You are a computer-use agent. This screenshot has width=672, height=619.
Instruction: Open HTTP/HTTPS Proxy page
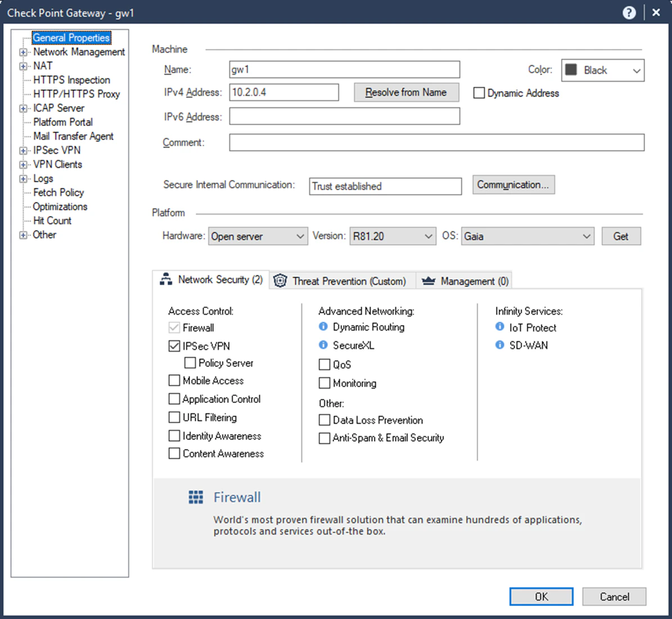(76, 94)
